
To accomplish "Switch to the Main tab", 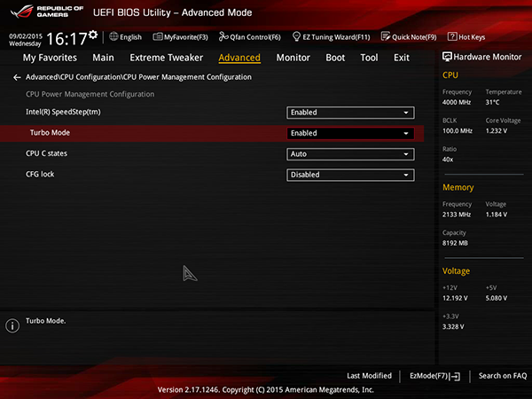I will pos(103,58).
